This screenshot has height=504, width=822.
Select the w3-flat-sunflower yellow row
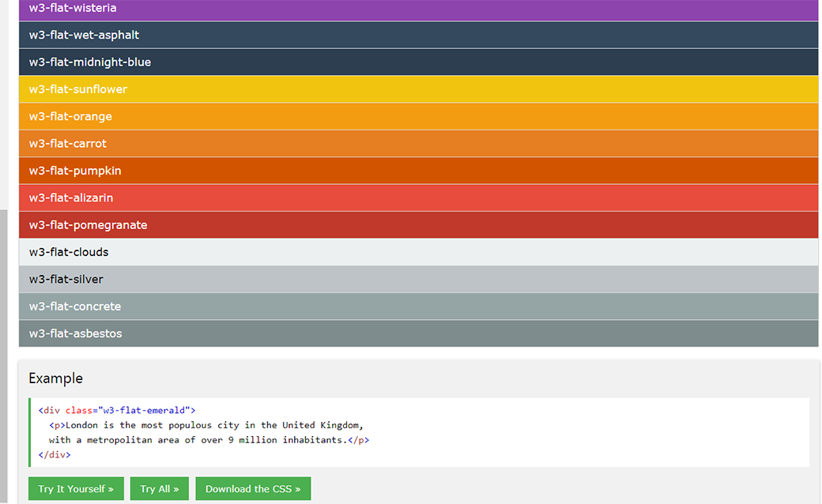(x=418, y=89)
